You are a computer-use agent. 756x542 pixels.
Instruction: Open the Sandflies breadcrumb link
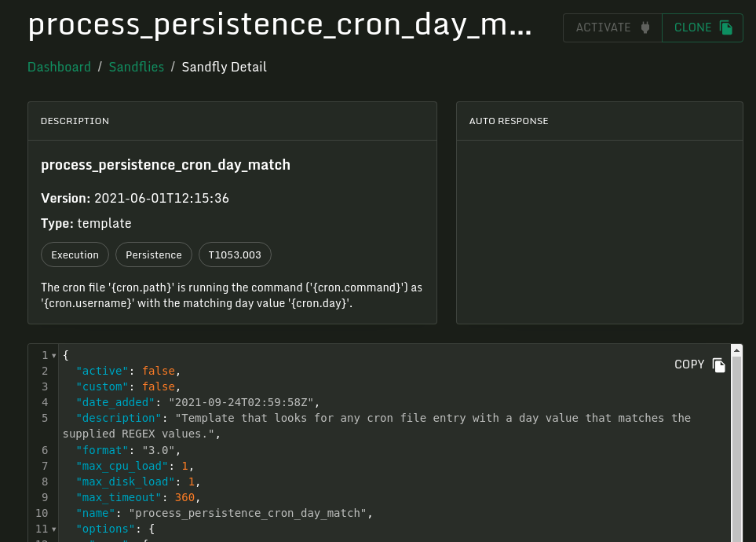click(137, 67)
